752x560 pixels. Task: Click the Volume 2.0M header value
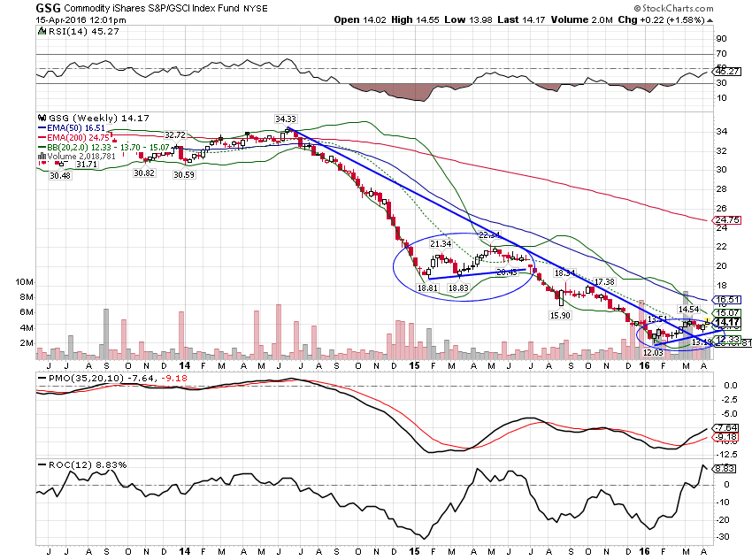click(582, 19)
